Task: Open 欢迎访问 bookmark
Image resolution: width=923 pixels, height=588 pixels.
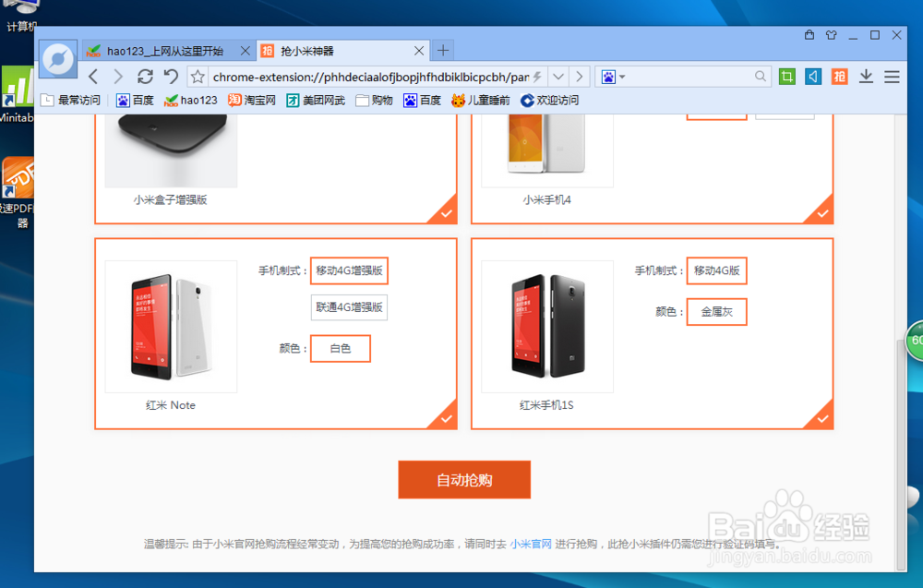Action: click(x=550, y=100)
